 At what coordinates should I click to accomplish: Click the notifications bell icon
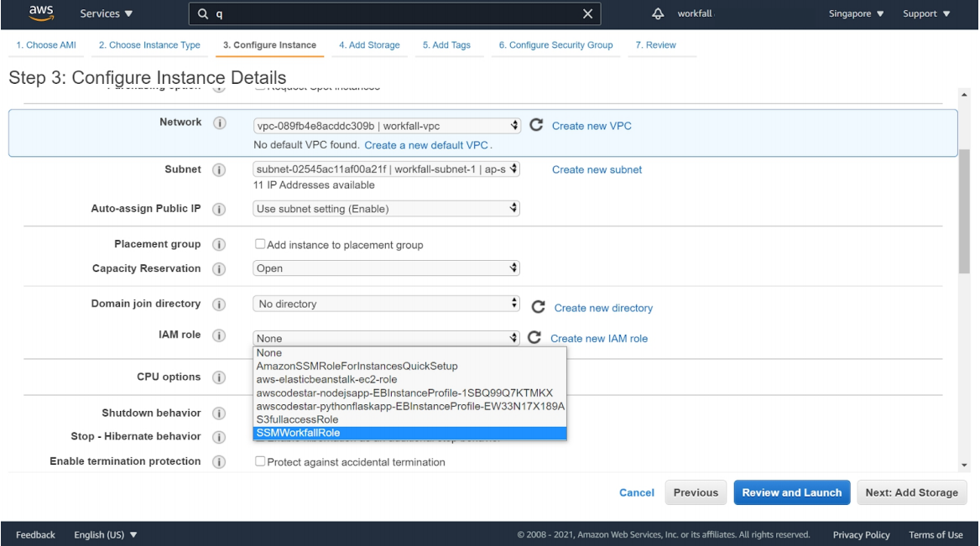(x=658, y=13)
